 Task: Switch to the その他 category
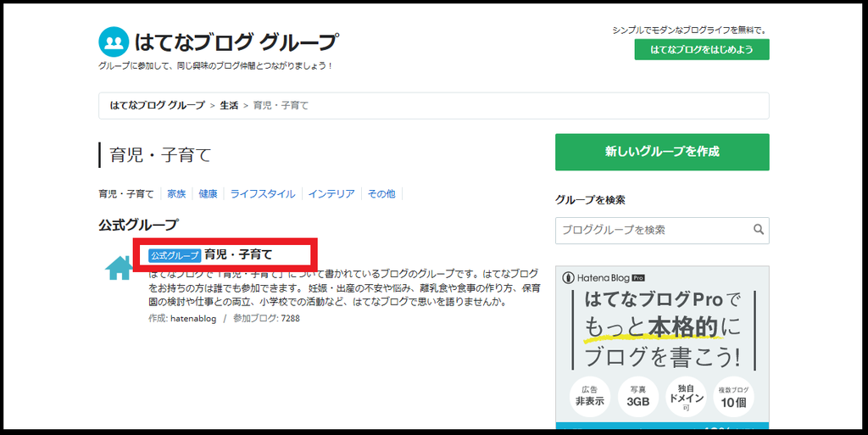click(x=381, y=193)
